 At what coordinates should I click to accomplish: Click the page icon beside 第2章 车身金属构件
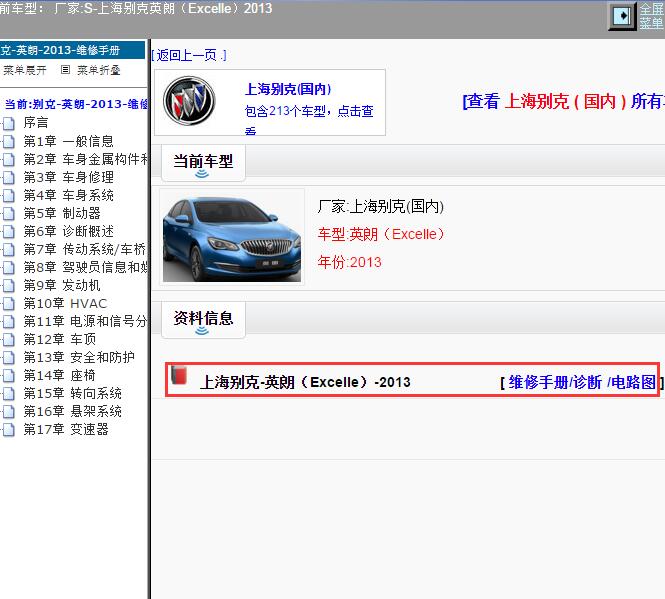click(9, 160)
